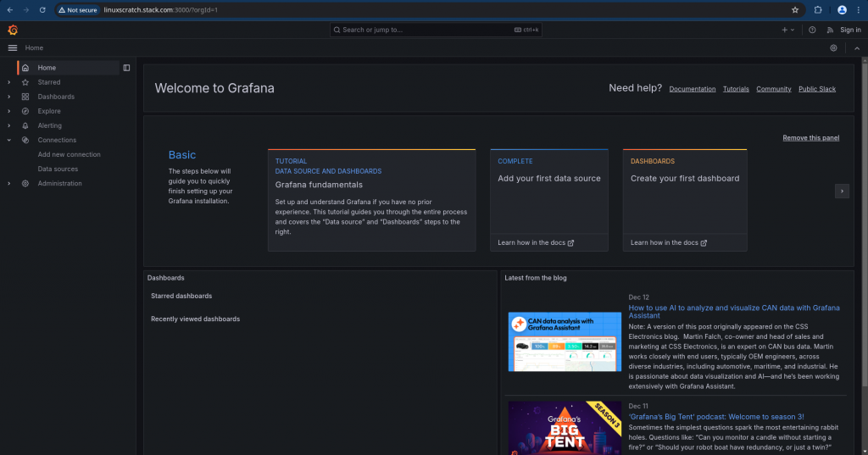
Task: Bookmark page with browser star icon
Action: click(795, 10)
